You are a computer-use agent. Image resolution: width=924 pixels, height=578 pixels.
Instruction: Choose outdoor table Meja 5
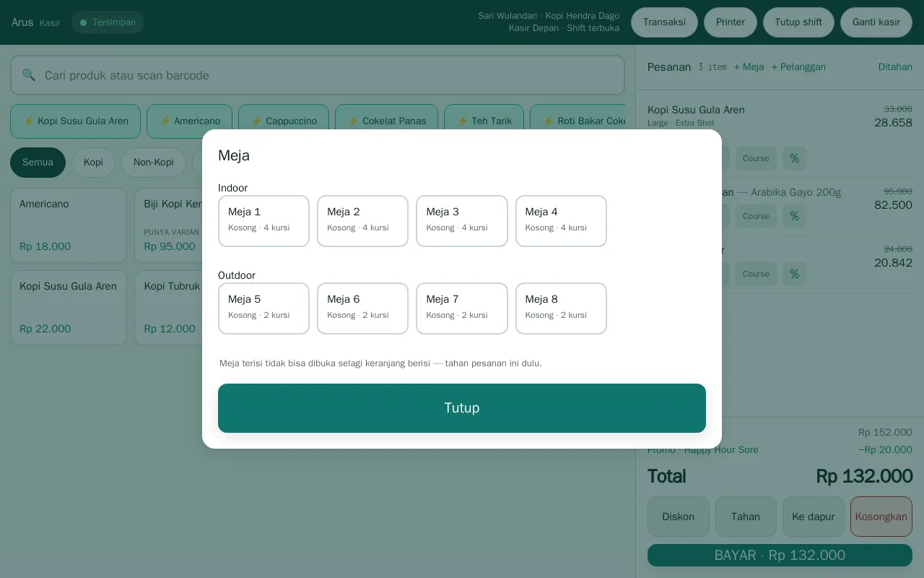(263, 309)
